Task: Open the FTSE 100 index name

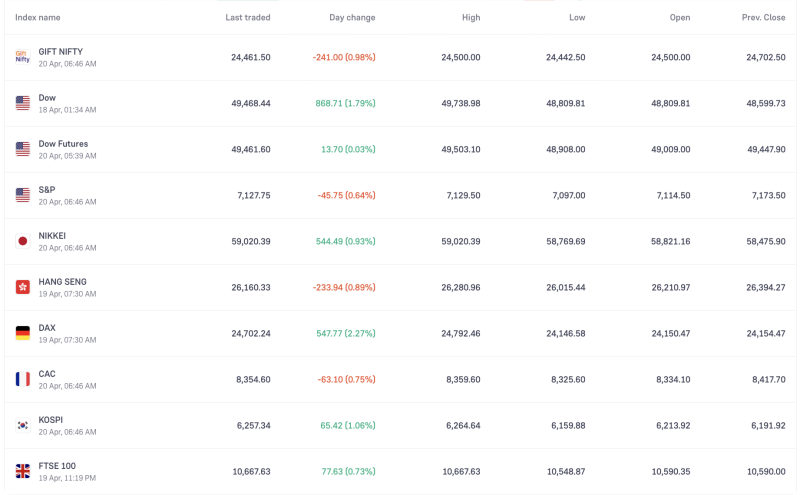Action: pyautogui.click(x=57, y=466)
